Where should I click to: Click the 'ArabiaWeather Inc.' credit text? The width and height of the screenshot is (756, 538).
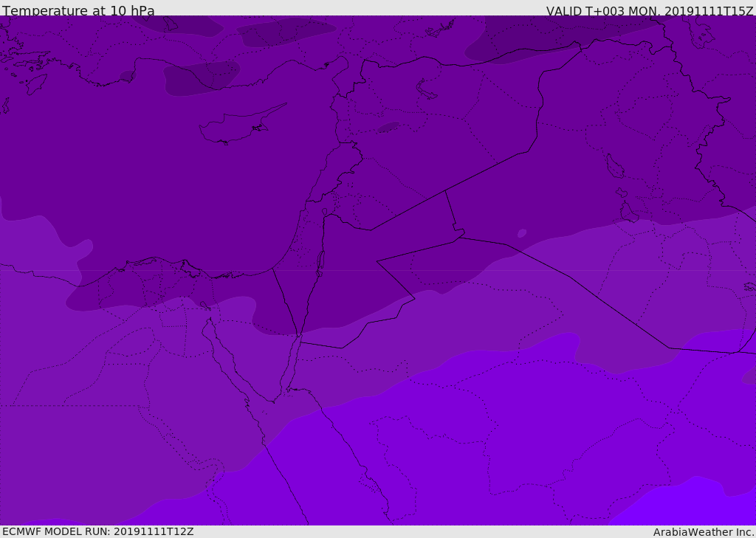(x=703, y=532)
